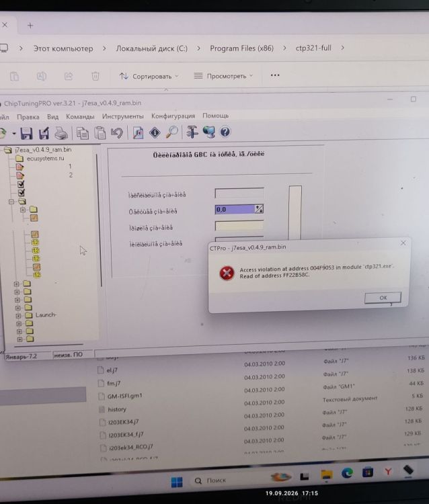Click the document toolbar icon after Undo

(x=138, y=132)
